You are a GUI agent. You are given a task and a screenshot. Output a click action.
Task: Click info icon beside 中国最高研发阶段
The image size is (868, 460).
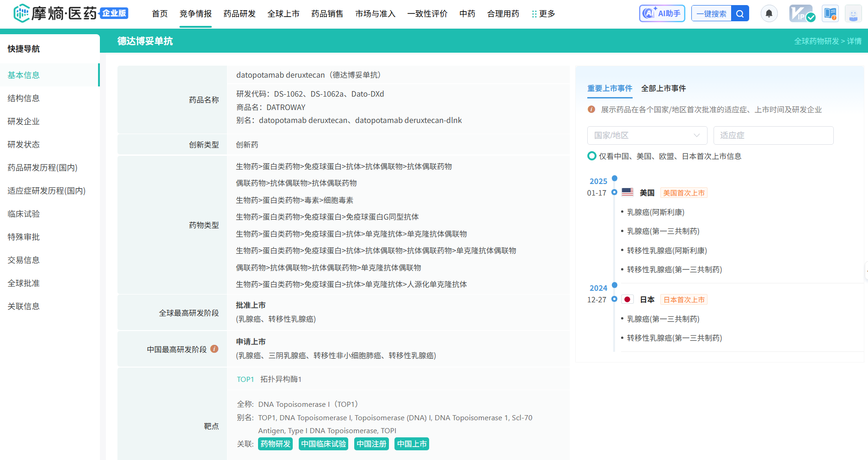pyautogui.click(x=214, y=349)
